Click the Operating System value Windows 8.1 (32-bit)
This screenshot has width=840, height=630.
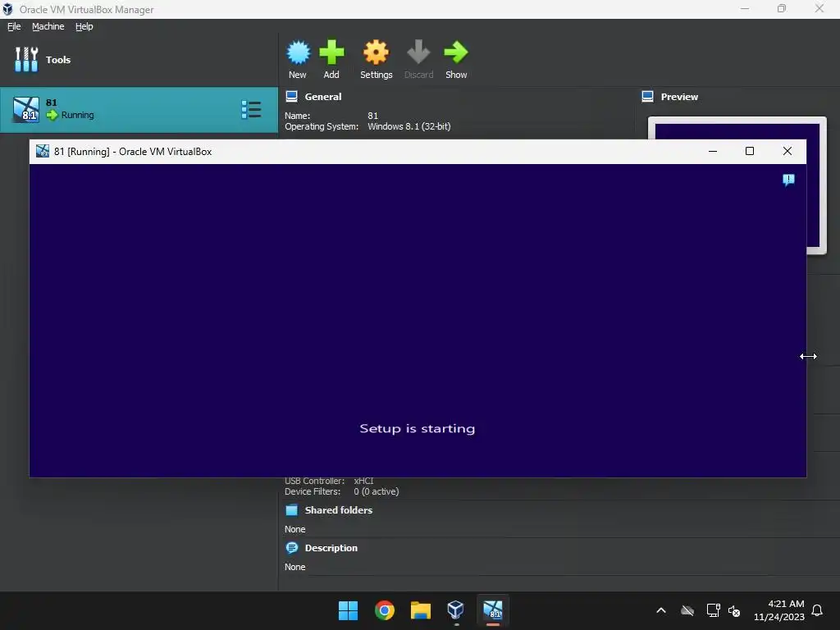(x=409, y=126)
